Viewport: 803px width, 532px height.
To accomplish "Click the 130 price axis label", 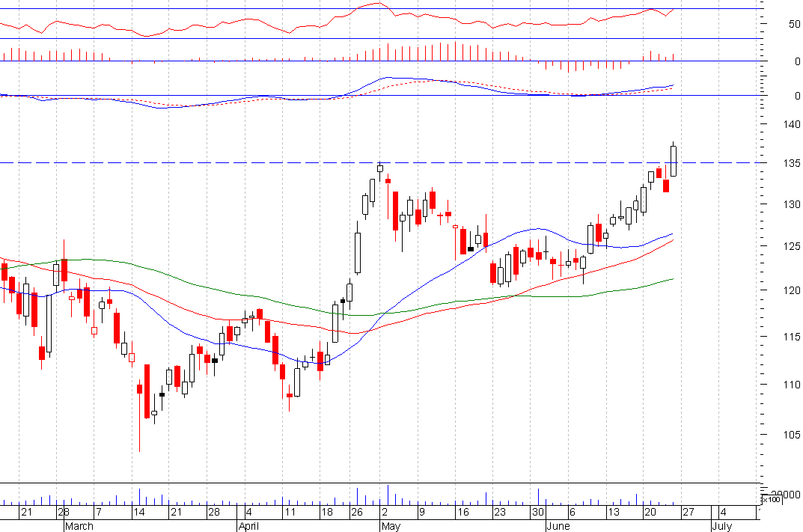I will click(792, 204).
